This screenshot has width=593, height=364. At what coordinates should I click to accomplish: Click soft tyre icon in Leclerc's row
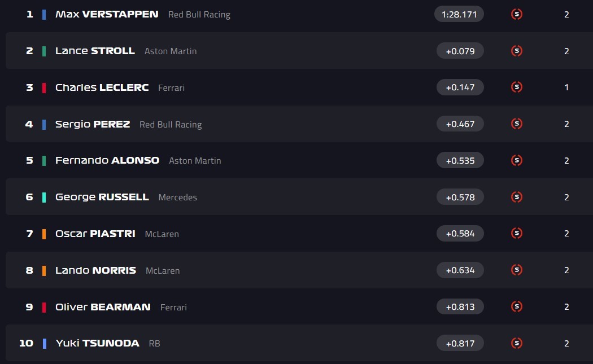pos(516,87)
